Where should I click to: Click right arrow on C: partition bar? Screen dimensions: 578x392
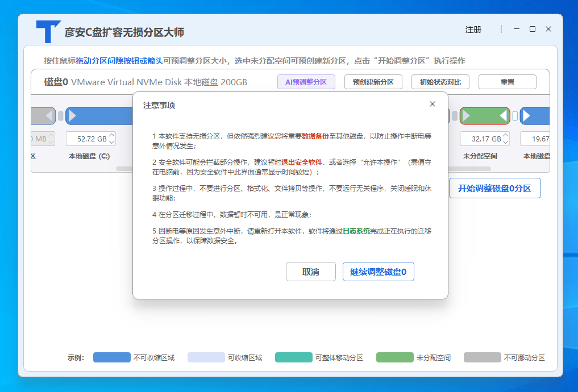click(x=73, y=116)
